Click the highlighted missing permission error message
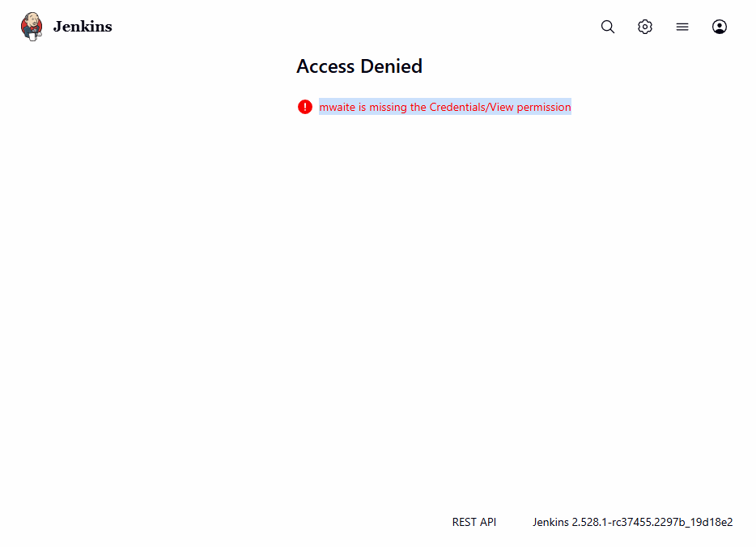 (x=444, y=107)
